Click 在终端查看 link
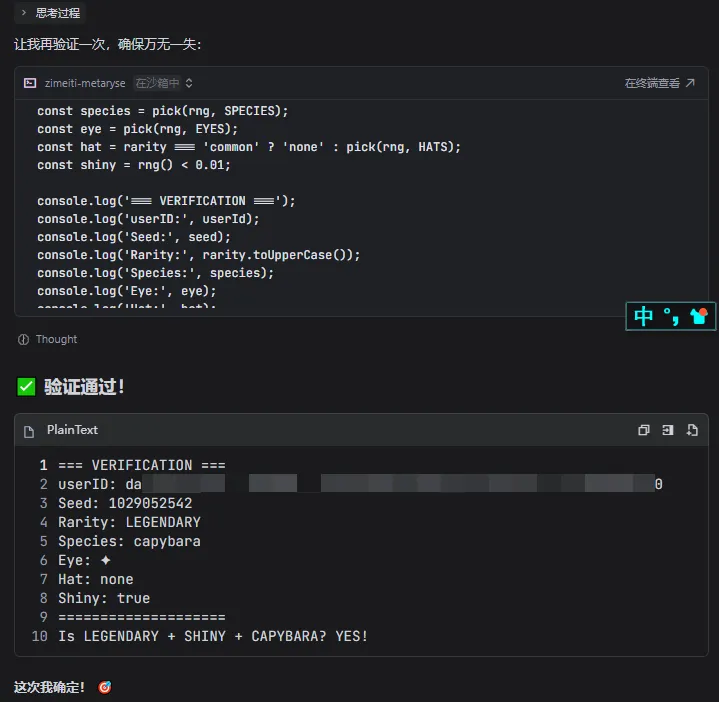Viewport: 719px width, 702px height. [652, 83]
